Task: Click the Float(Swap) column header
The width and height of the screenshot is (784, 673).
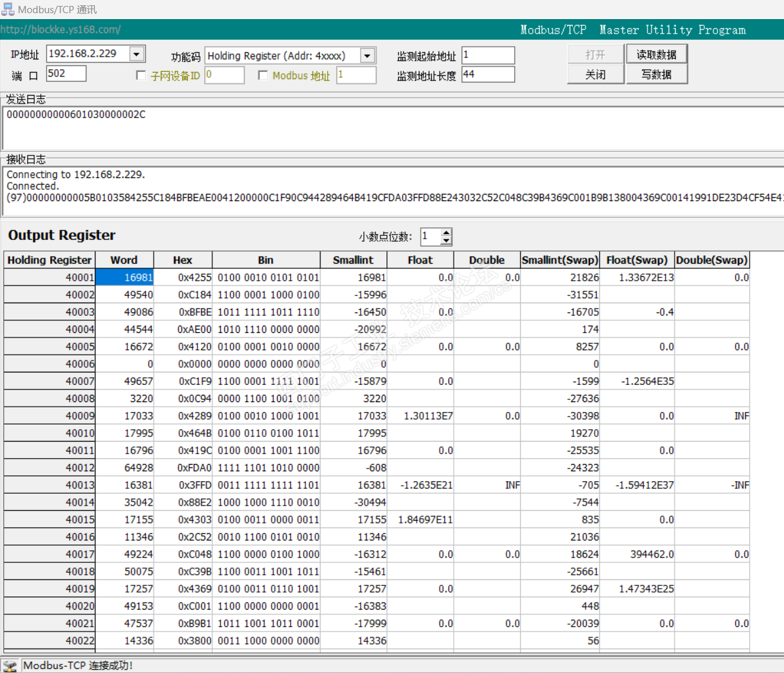Action: (636, 260)
